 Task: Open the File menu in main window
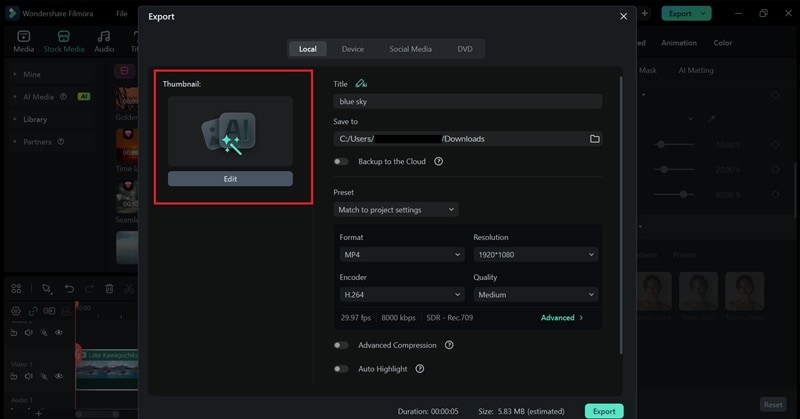121,13
